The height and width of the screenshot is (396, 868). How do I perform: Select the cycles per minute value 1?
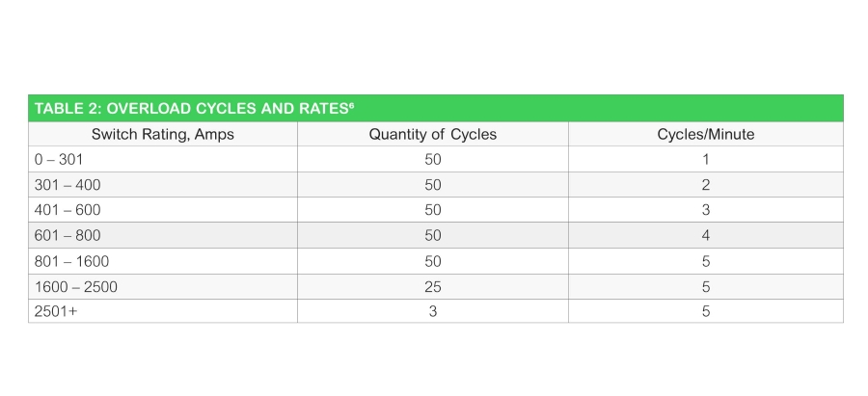(x=706, y=159)
